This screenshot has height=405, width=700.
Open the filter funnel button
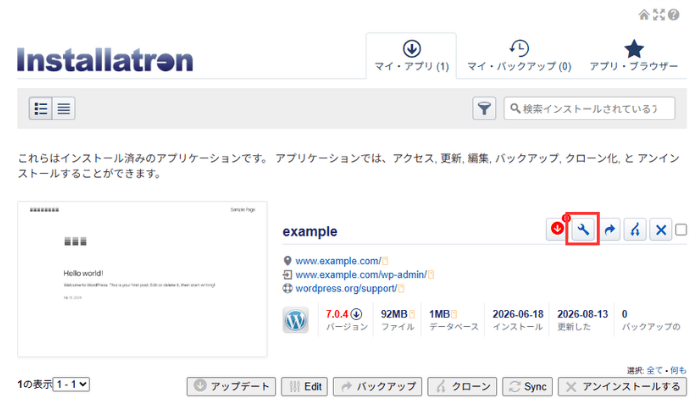[x=484, y=109]
